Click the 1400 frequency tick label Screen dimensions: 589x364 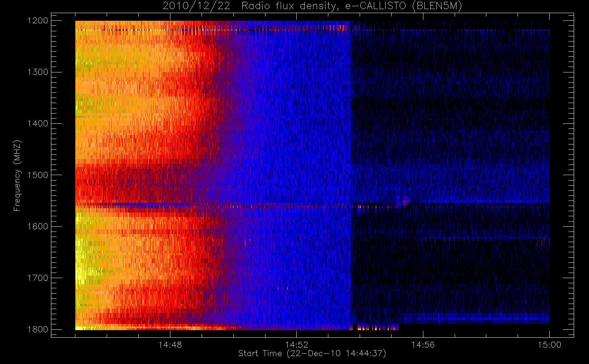coord(38,124)
